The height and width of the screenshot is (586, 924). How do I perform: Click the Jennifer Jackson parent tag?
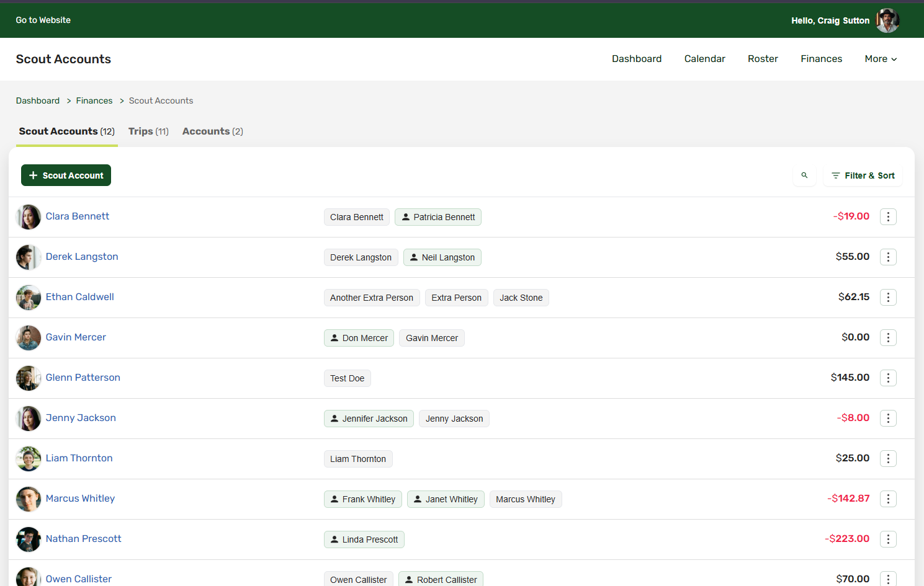[x=369, y=419]
